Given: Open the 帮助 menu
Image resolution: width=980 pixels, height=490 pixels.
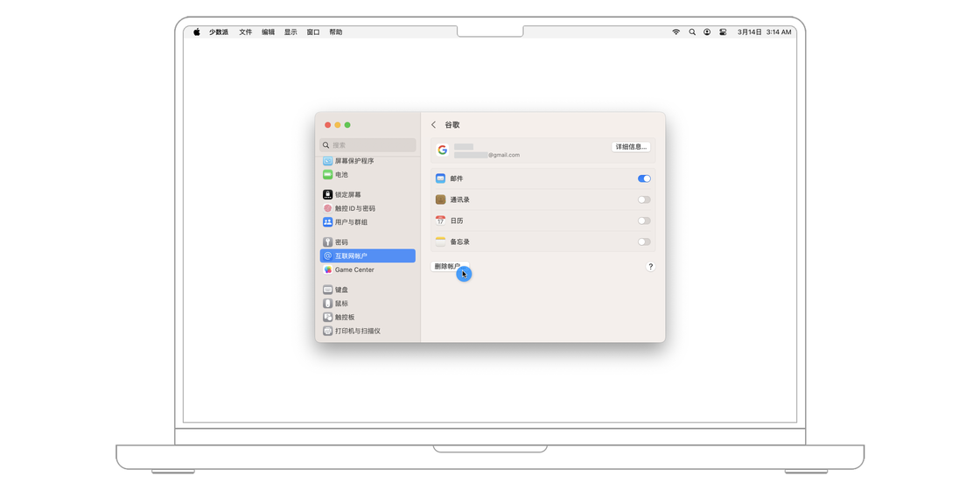Looking at the screenshot, I should click(336, 31).
